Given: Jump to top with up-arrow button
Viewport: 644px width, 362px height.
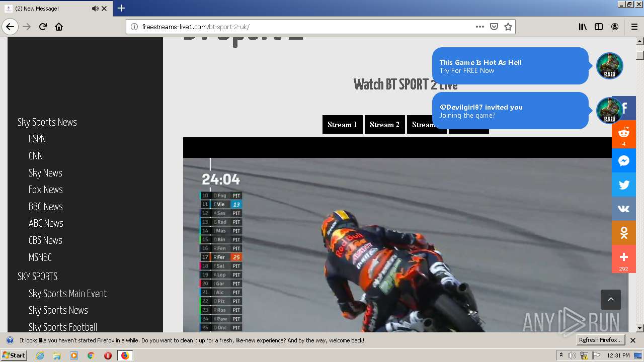Looking at the screenshot, I should point(611,299).
